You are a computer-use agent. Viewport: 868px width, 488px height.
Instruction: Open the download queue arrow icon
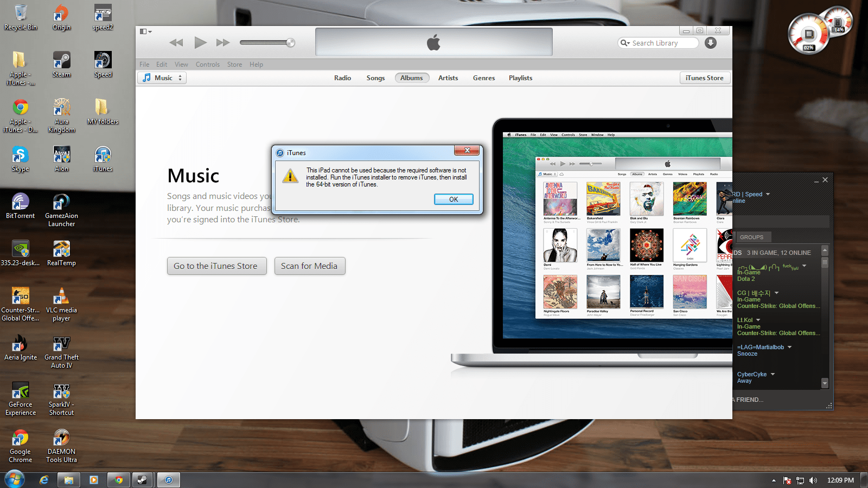711,43
